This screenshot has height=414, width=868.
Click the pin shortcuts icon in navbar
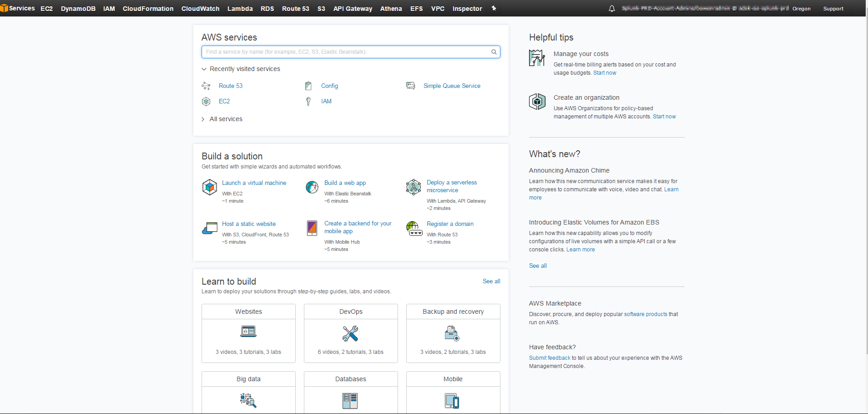tap(494, 8)
